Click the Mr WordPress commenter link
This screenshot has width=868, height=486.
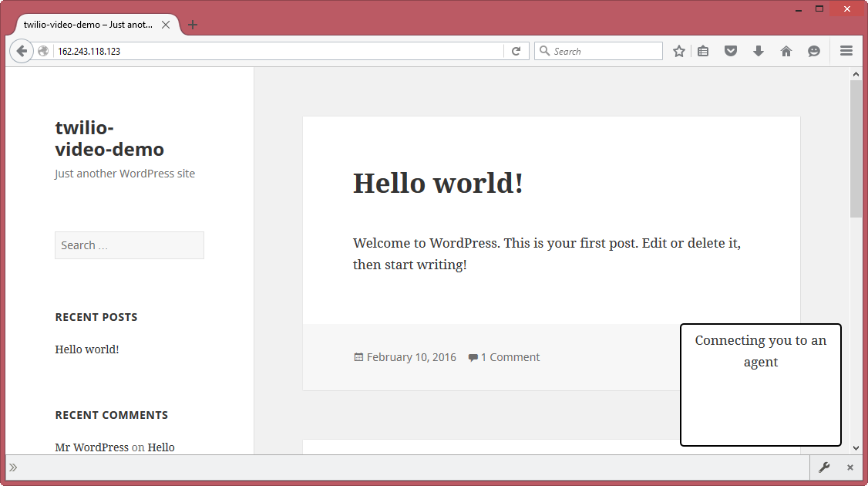(x=92, y=447)
